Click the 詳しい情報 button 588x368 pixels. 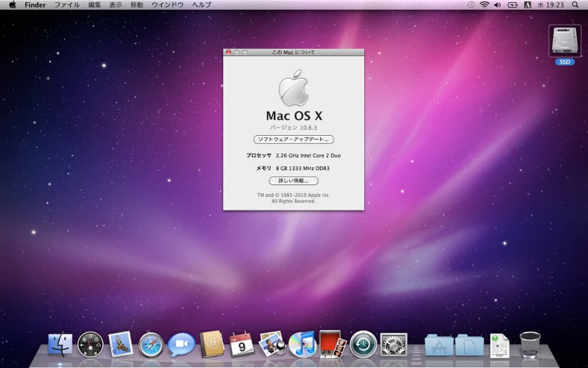[x=293, y=180]
